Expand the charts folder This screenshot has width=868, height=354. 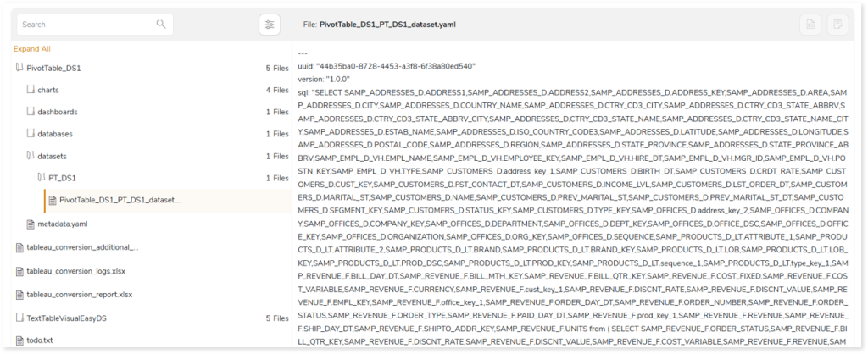coord(31,90)
